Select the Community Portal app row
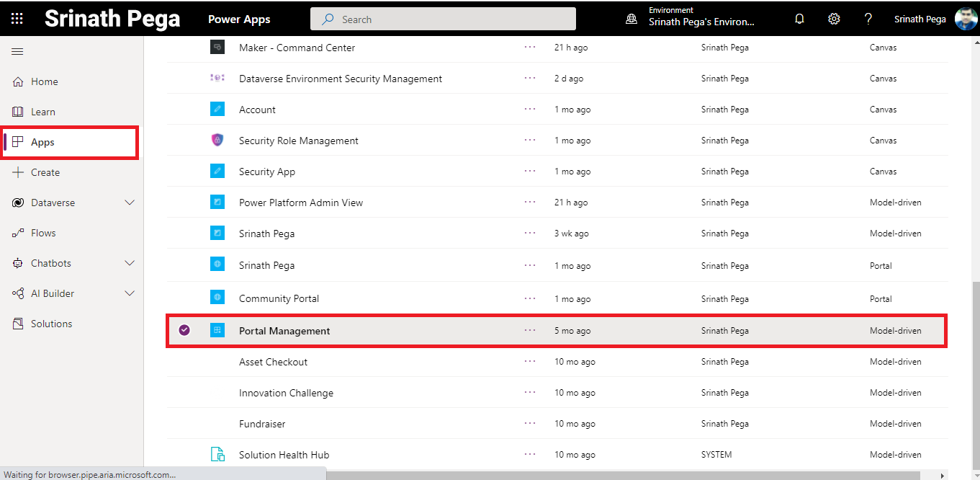This screenshot has width=980, height=480. tap(279, 298)
